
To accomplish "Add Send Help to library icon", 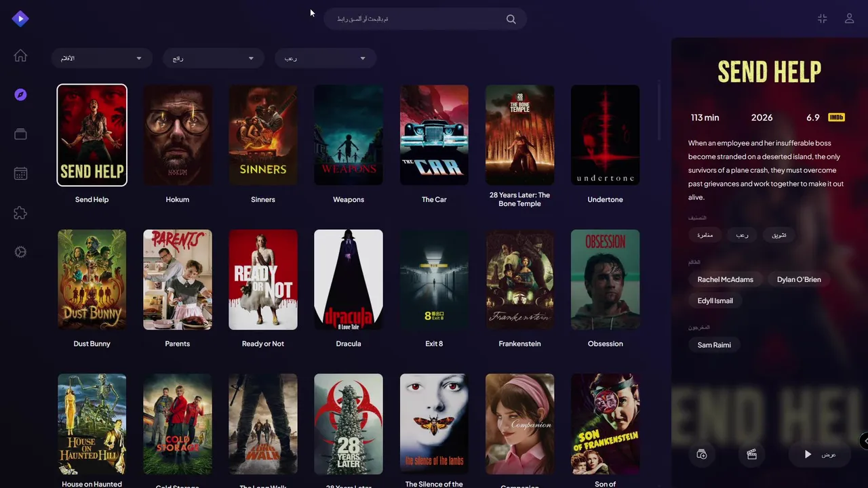I will 702,454.
